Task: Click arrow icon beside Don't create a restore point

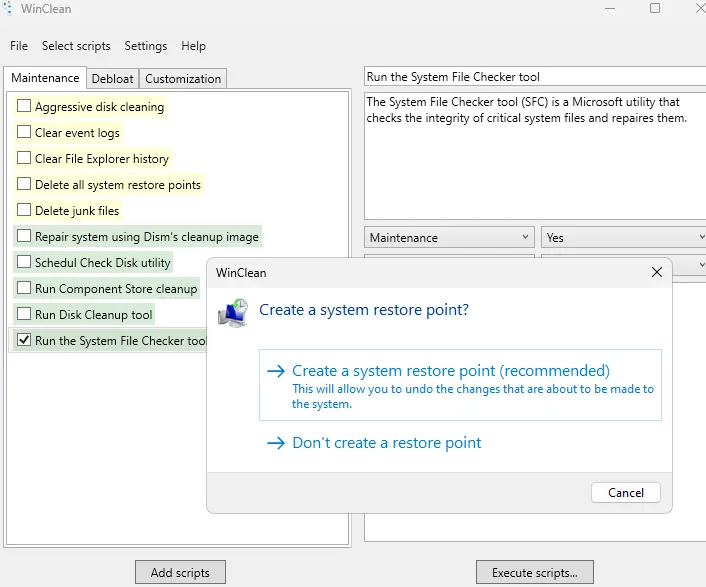Action: coord(276,443)
